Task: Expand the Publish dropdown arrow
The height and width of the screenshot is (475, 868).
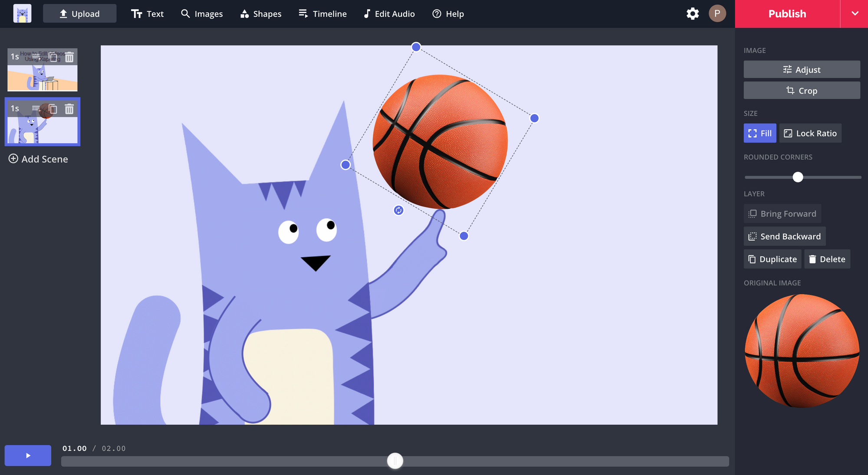Action: point(855,14)
